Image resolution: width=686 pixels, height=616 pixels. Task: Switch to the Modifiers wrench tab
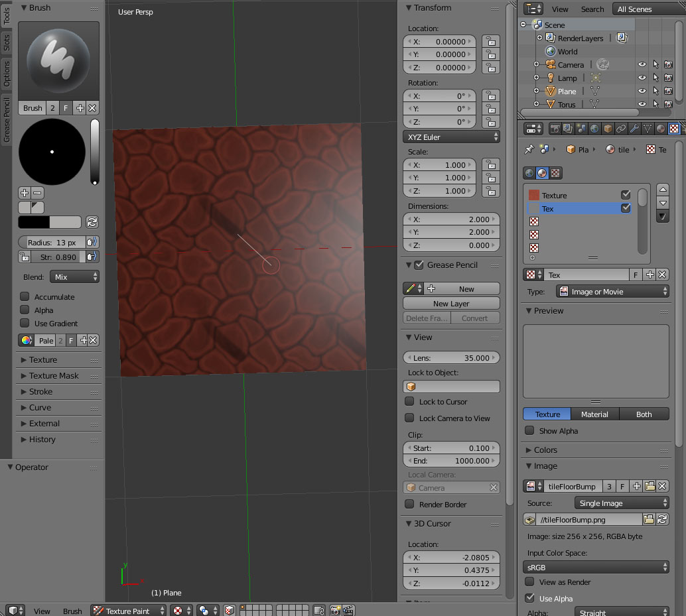click(x=633, y=128)
